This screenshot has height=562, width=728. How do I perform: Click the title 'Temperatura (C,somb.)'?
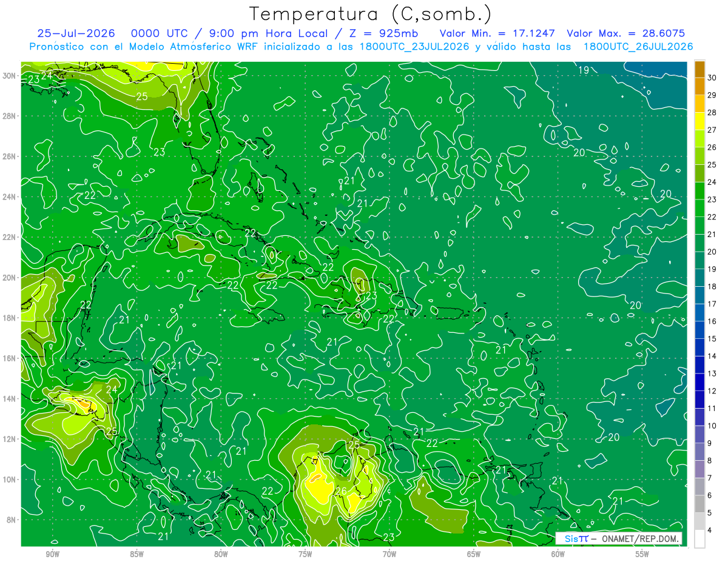(371, 14)
